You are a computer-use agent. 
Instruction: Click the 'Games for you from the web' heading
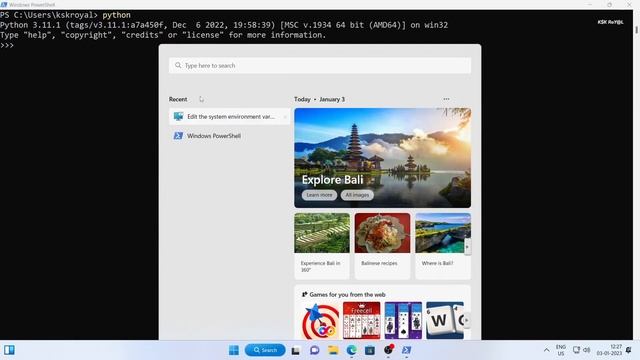(347, 294)
